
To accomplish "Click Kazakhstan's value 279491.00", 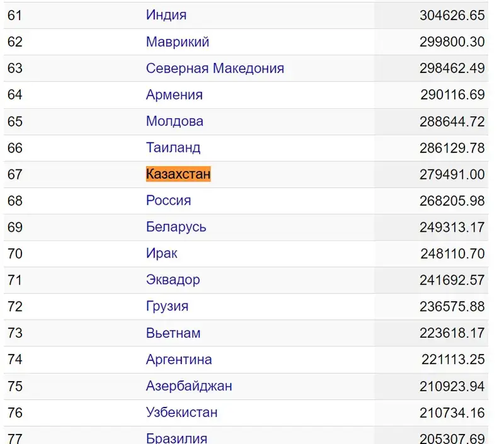I will pos(452,174).
